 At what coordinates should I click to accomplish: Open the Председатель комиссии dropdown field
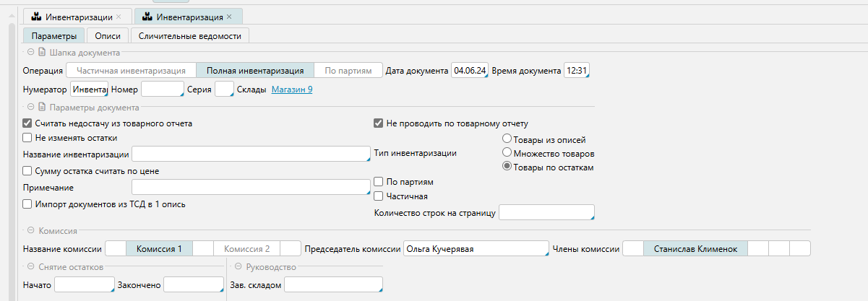point(476,249)
